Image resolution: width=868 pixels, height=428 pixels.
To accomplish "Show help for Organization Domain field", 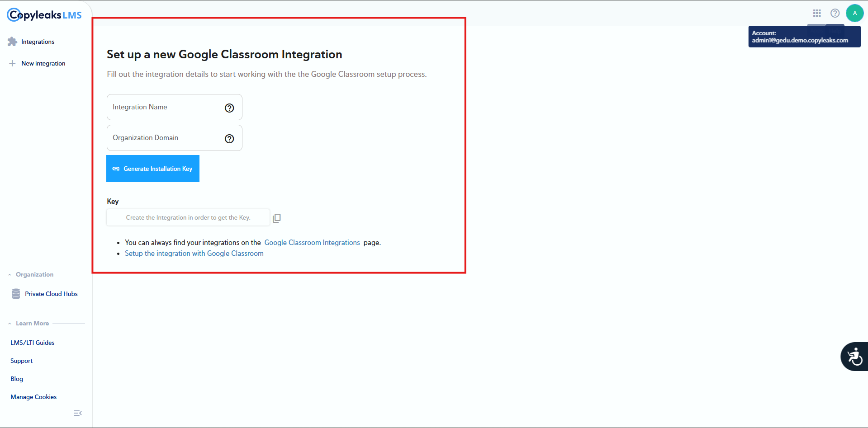I will 229,138.
